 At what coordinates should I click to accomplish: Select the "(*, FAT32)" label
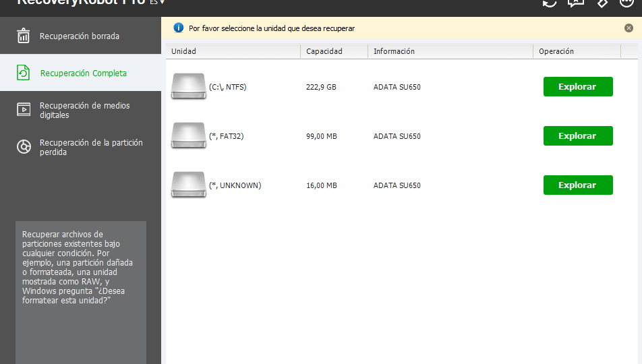pos(227,136)
